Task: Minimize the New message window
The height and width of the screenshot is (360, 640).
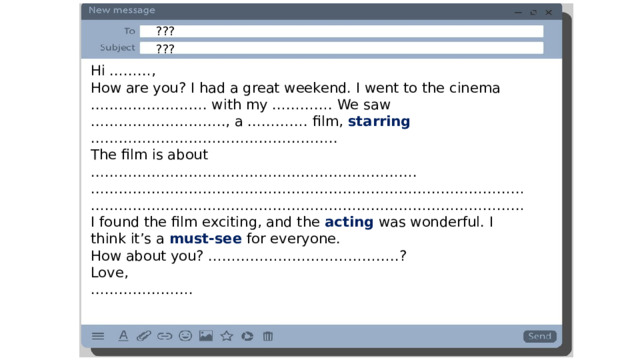Action: [x=518, y=13]
